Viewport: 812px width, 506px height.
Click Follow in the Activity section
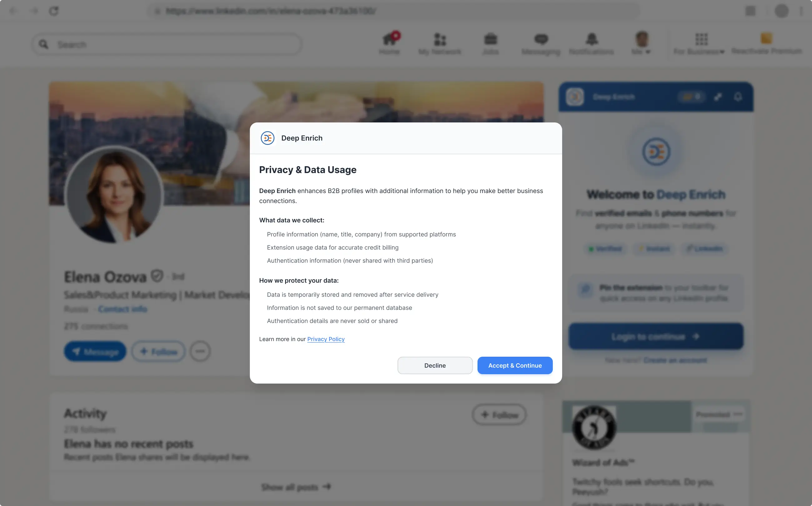pos(499,415)
